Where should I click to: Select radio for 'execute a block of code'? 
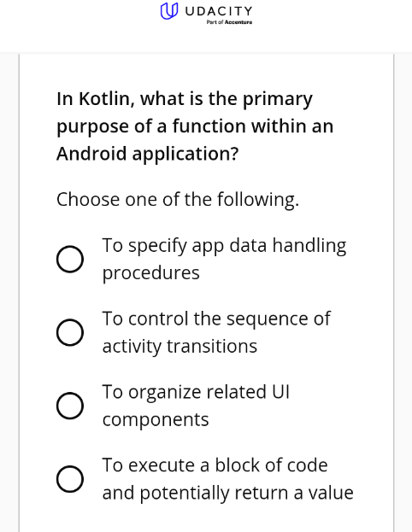coord(70,479)
